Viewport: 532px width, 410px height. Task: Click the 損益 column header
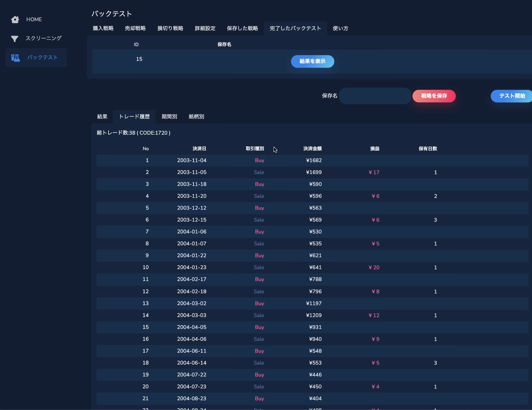click(x=375, y=149)
